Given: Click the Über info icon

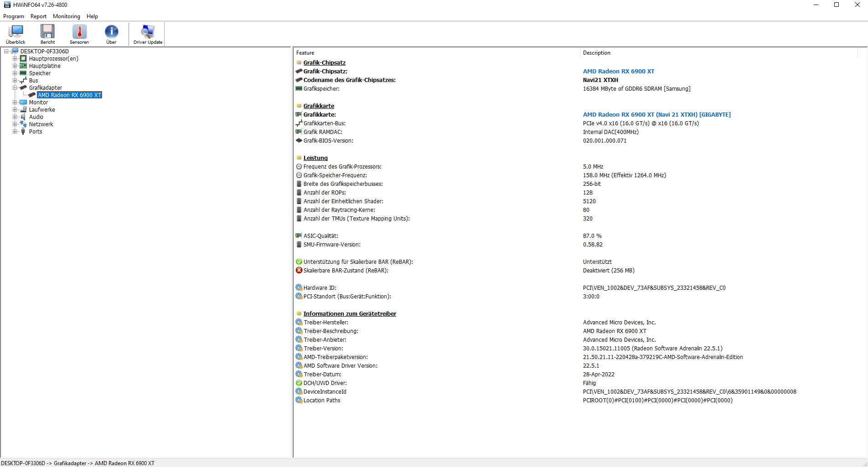Looking at the screenshot, I should coord(111,34).
